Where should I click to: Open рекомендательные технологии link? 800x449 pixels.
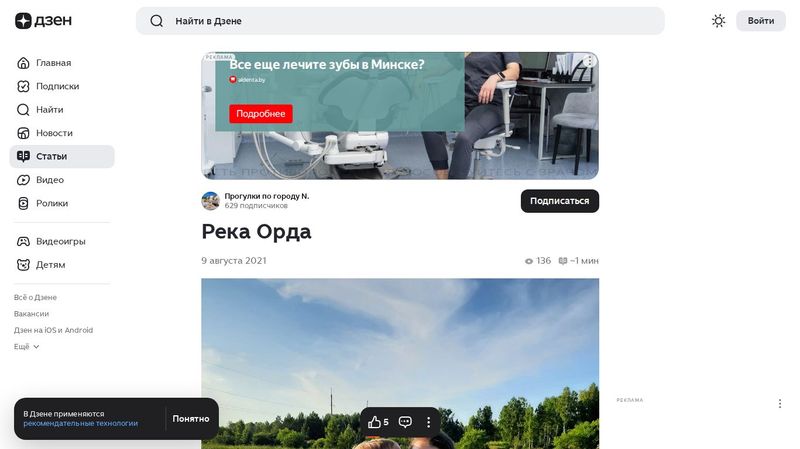tap(81, 423)
